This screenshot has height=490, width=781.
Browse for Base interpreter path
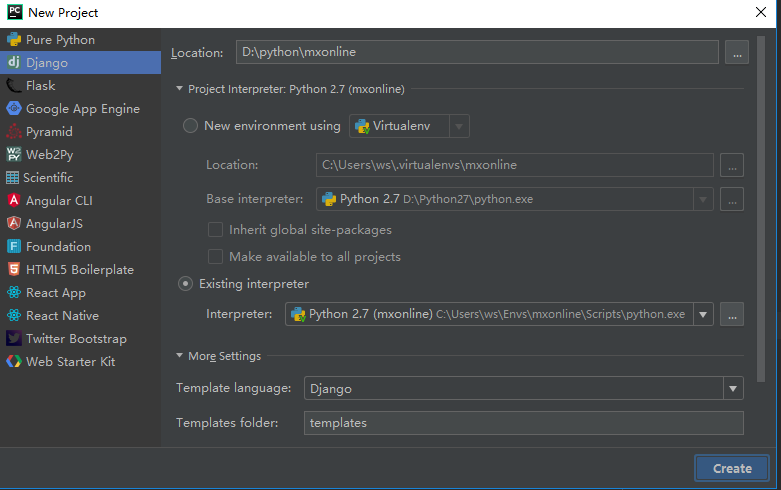tap(732, 199)
